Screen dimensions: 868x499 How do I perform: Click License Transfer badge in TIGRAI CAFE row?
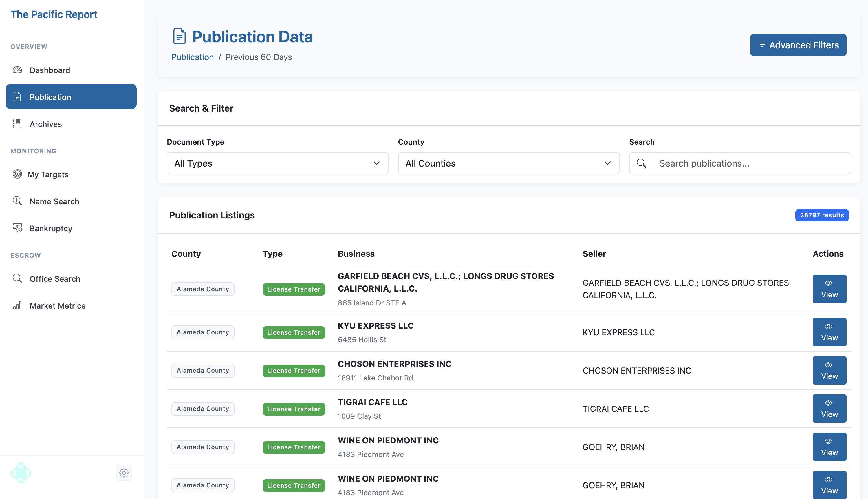pyautogui.click(x=294, y=409)
